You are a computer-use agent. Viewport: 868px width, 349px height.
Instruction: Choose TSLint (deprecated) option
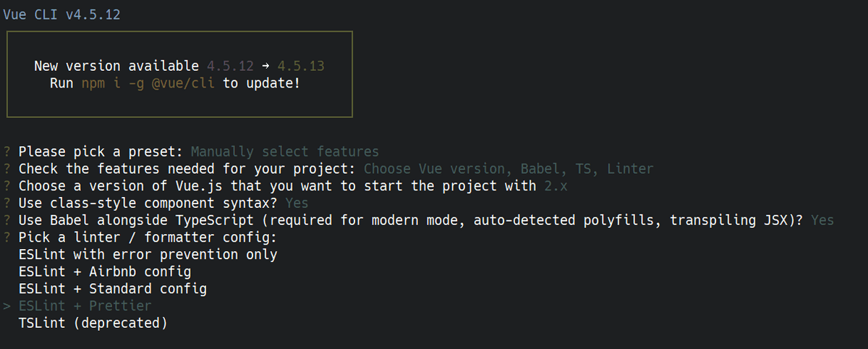pos(93,323)
